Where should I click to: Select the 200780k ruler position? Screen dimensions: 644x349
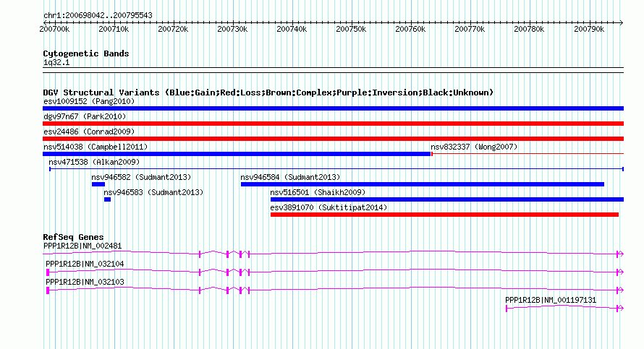pos(529,29)
